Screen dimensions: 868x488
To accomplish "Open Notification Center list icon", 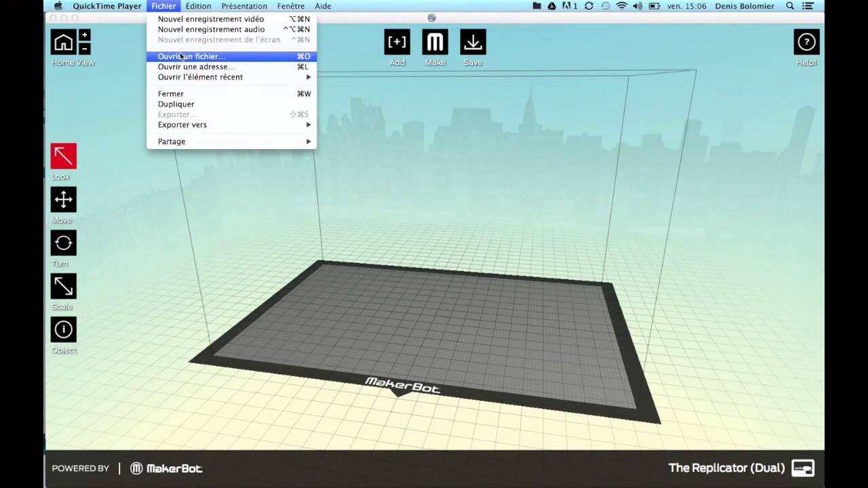I will pyautogui.click(x=809, y=6).
